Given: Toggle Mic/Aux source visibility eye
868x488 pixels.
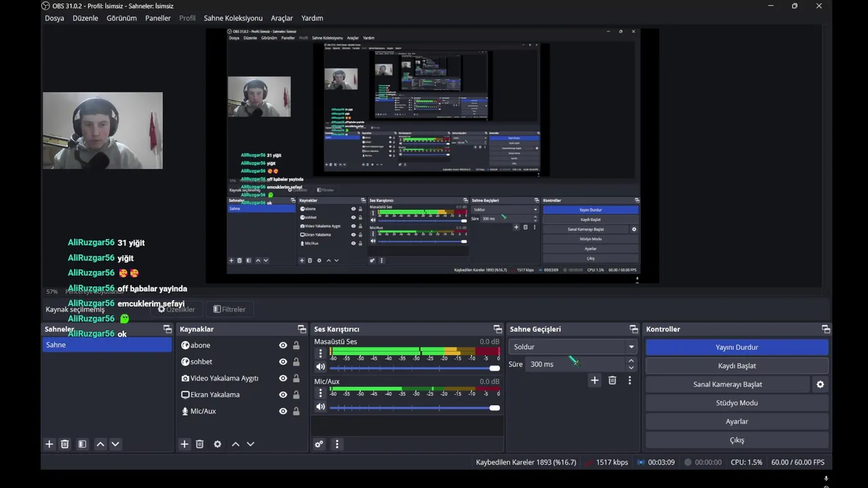Looking at the screenshot, I should pos(283,411).
